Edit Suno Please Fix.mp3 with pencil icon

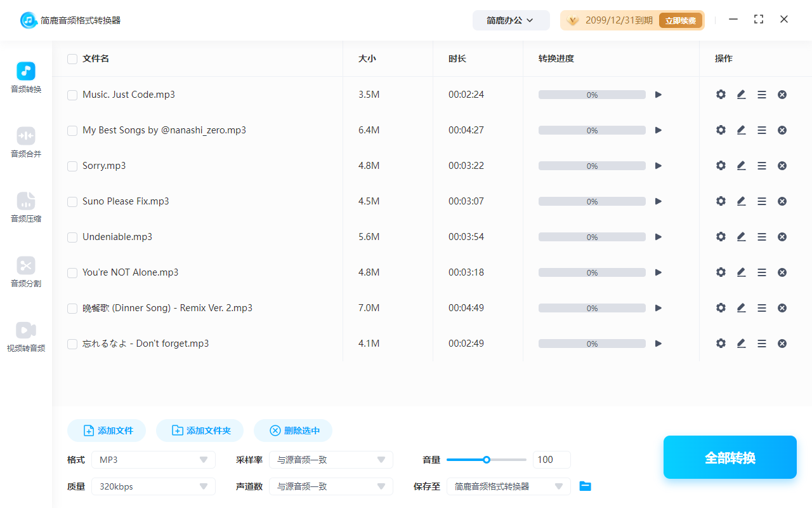(741, 201)
